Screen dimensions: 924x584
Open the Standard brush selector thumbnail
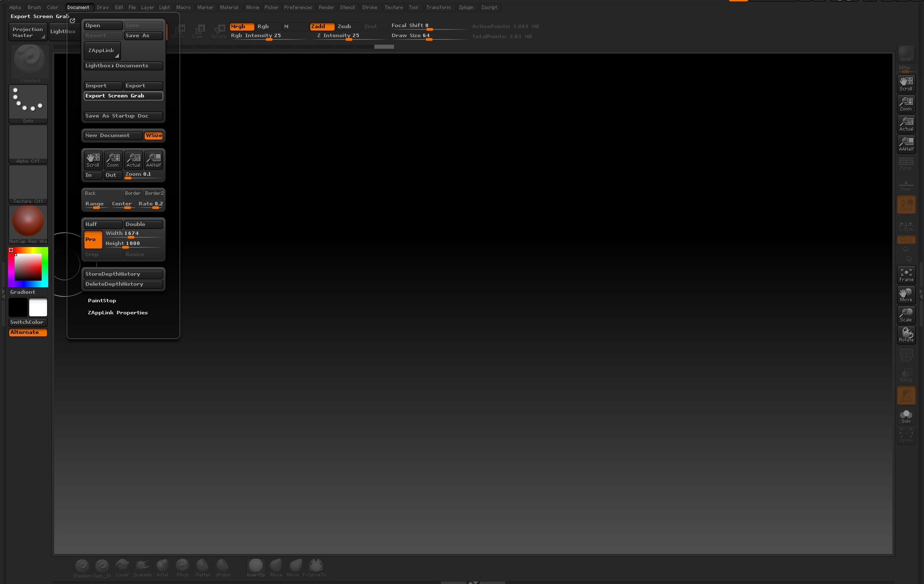tap(30, 63)
